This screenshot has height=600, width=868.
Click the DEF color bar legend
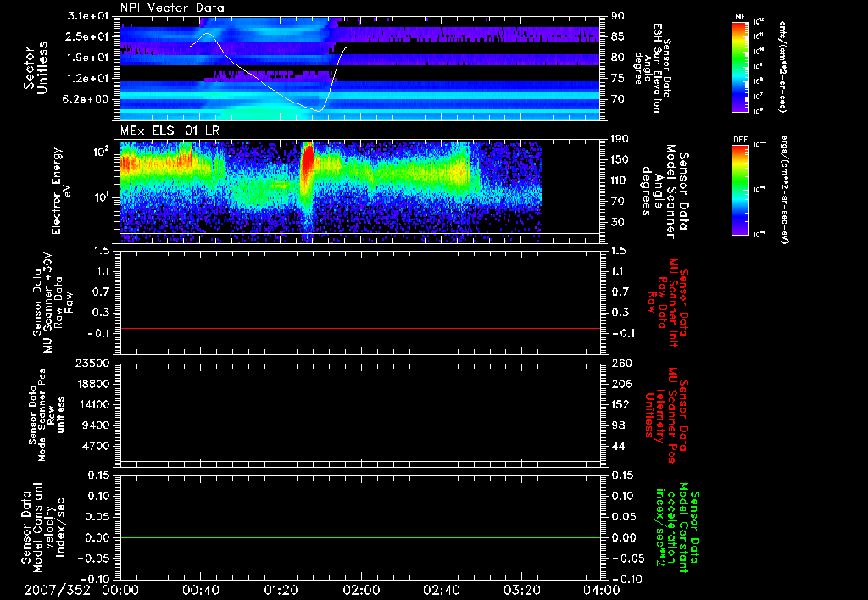741,190
